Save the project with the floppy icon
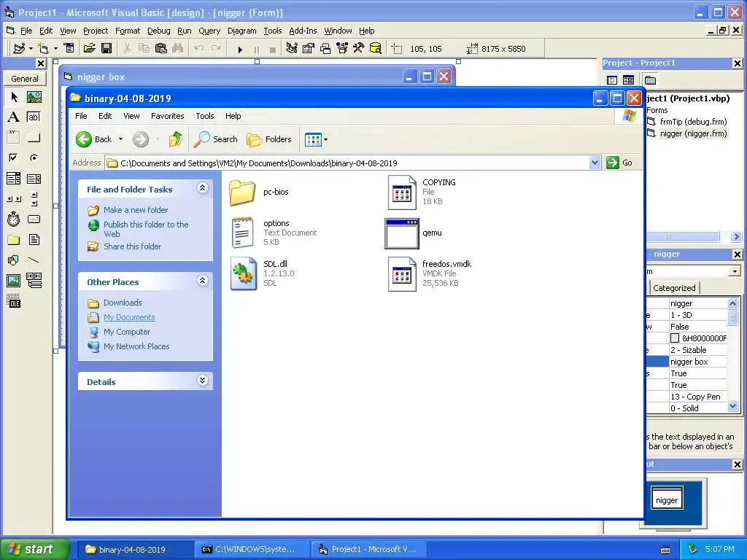This screenshot has width=747, height=560. point(107,48)
